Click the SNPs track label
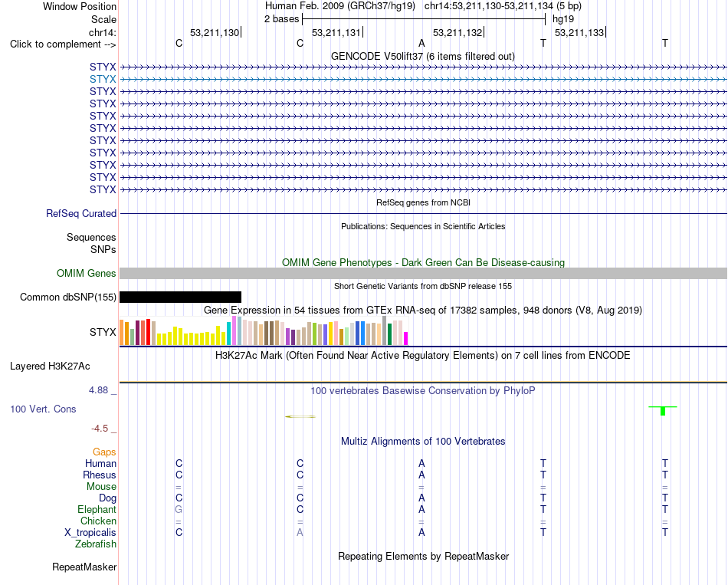This screenshot has height=585, width=728. (103, 249)
